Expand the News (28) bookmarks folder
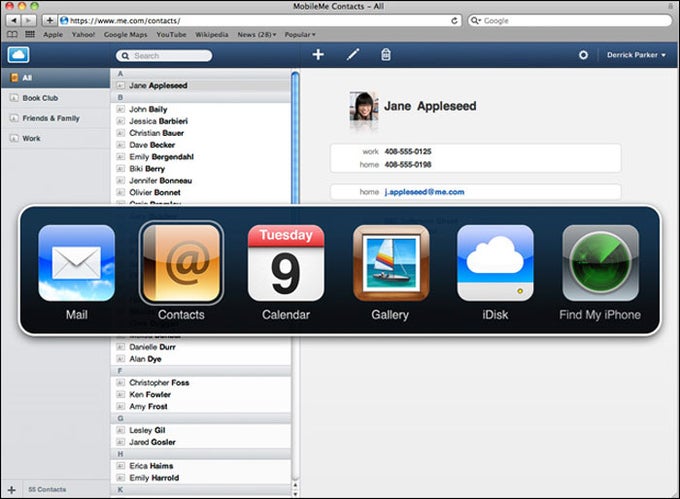The image size is (680, 499). pos(256,34)
